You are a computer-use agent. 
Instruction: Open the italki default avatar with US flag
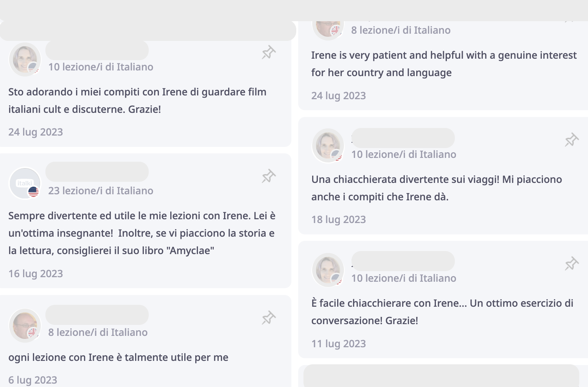coord(25,183)
